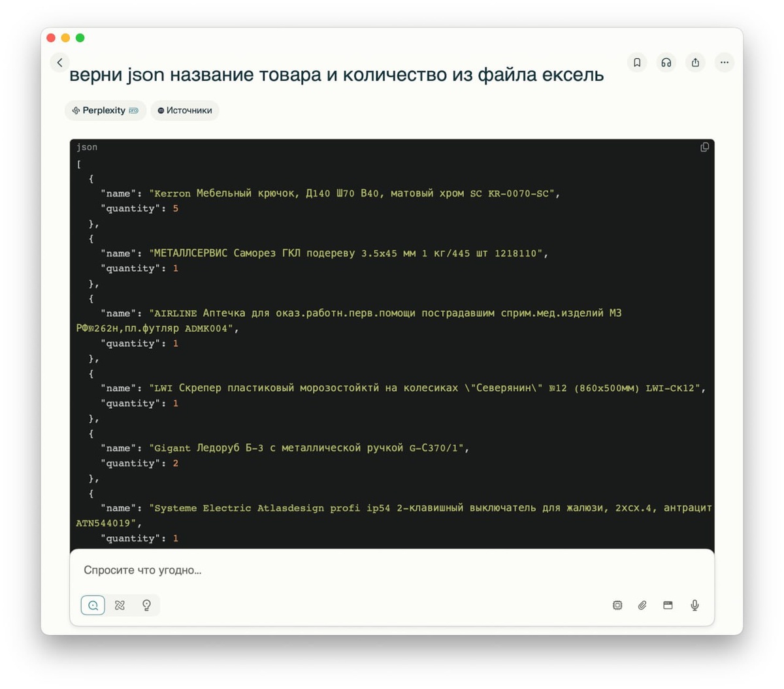Screen dimensions: 784x689
Task: Click the json language label
Action: (87, 147)
